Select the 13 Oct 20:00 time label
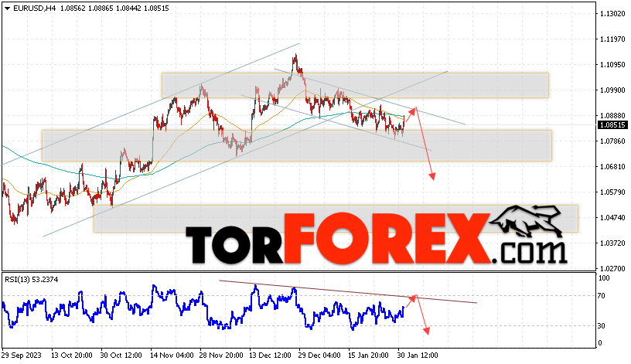This screenshot has height=364, width=631. coord(72,355)
